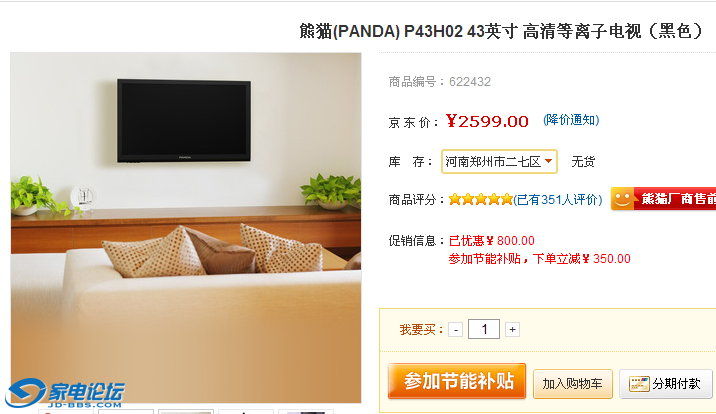This screenshot has height=414, width=716.
Task: Click the orange 参加节能补贴 button
Action: [x=457, y=382]
